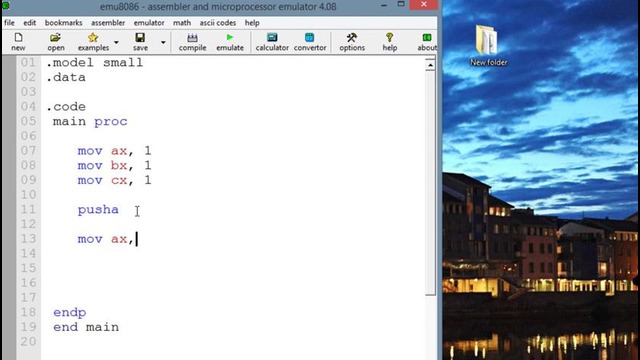The width and height of the screenshot is (640, 360).
Task: Click the 'mov ax, 1' line
Action: [x=115, y=151]
